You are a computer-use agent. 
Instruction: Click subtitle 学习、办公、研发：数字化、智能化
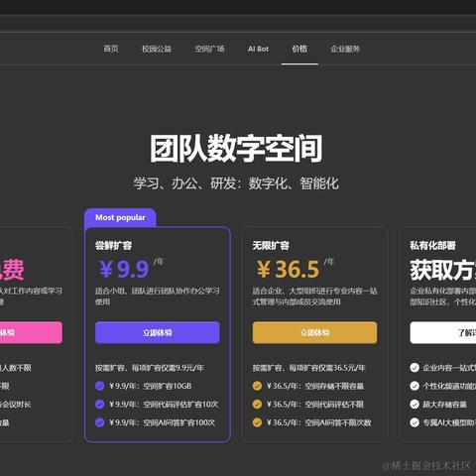tap(236, 183)
